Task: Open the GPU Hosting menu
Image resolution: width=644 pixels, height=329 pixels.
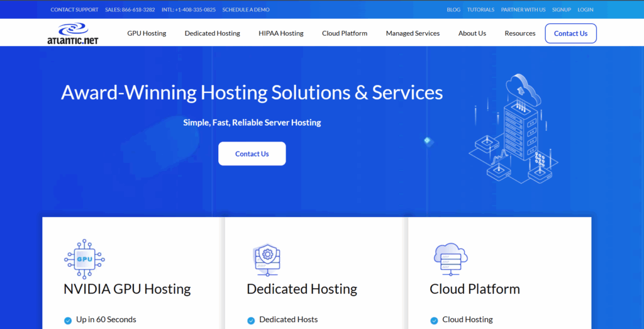Action: click(147, 33)
